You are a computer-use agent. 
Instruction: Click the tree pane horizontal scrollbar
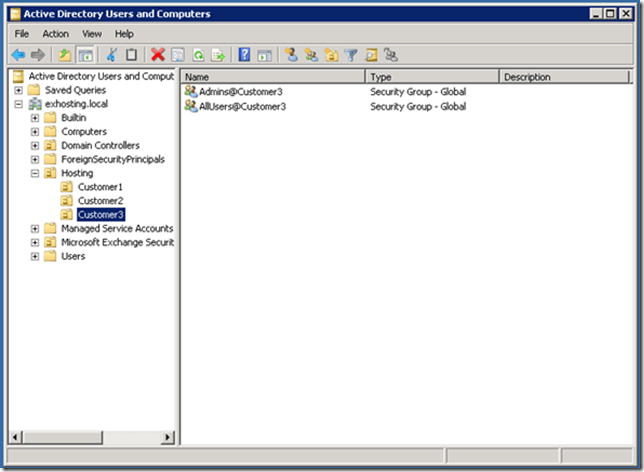[x=90, y=437]
